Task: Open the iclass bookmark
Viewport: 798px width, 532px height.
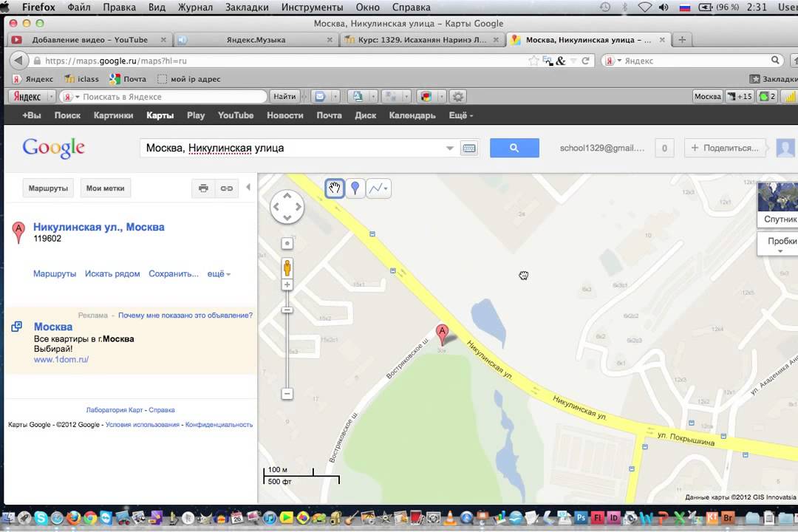Action: pos(81,79)
